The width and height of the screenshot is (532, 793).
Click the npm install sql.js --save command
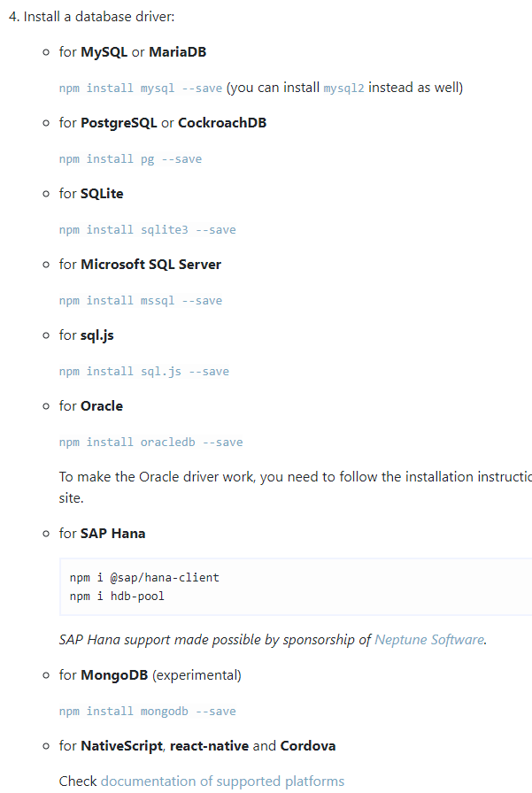(x=143, y=371)
